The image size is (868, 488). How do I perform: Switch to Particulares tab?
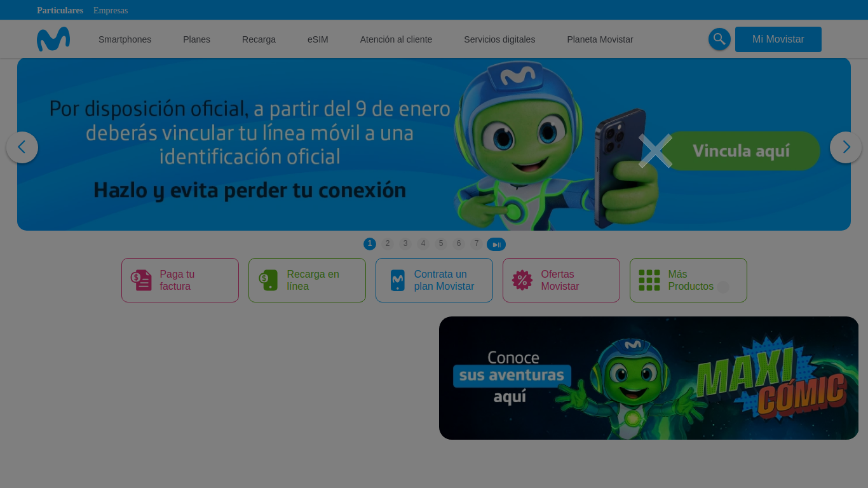tap(60, 10)
